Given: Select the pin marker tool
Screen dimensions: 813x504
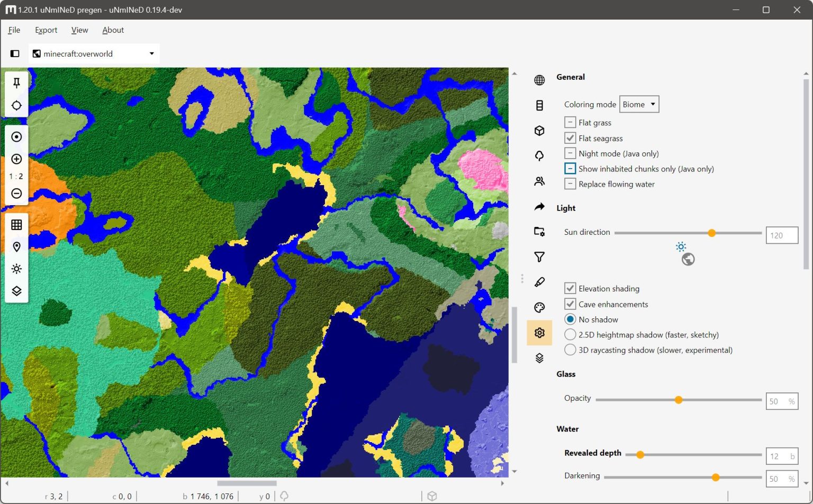Looking at the screenshot, I should 16,83.
